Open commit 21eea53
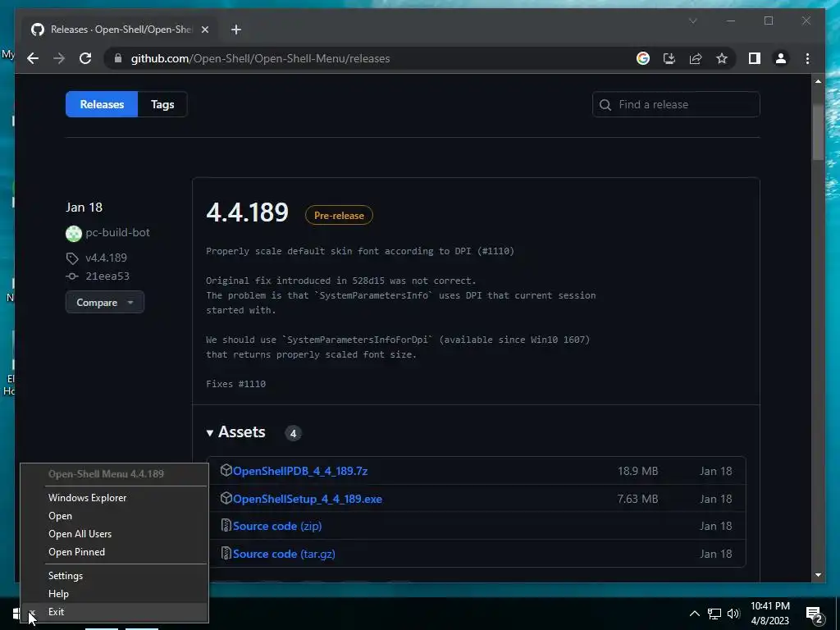 pos(107,276)
